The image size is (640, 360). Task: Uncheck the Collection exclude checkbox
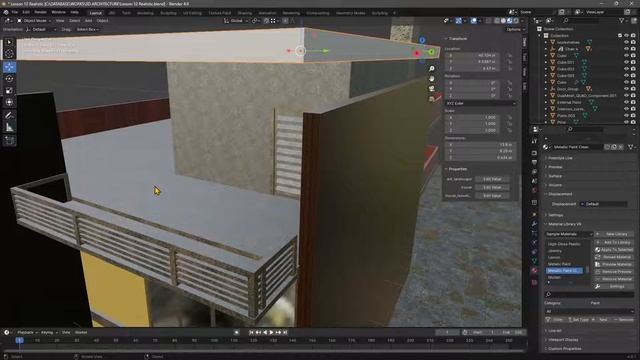(x=620, y=36)
